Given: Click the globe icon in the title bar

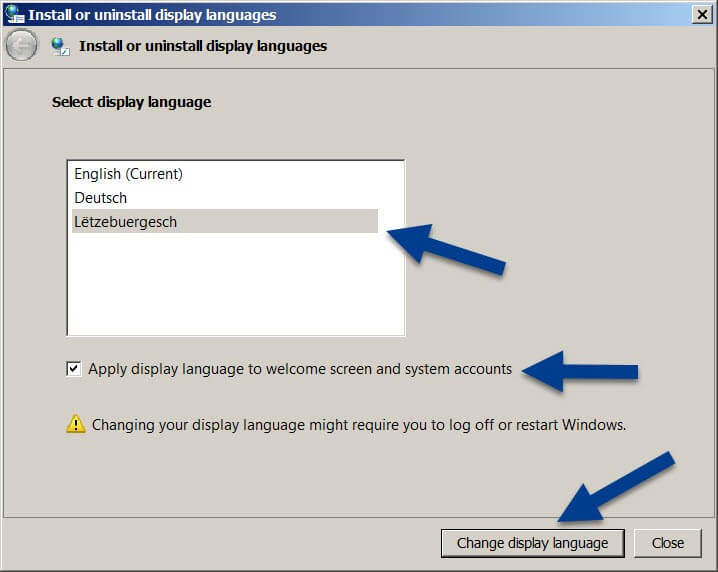Looking at the screenshot, I should pyautogui.click(x=14, y=14).
